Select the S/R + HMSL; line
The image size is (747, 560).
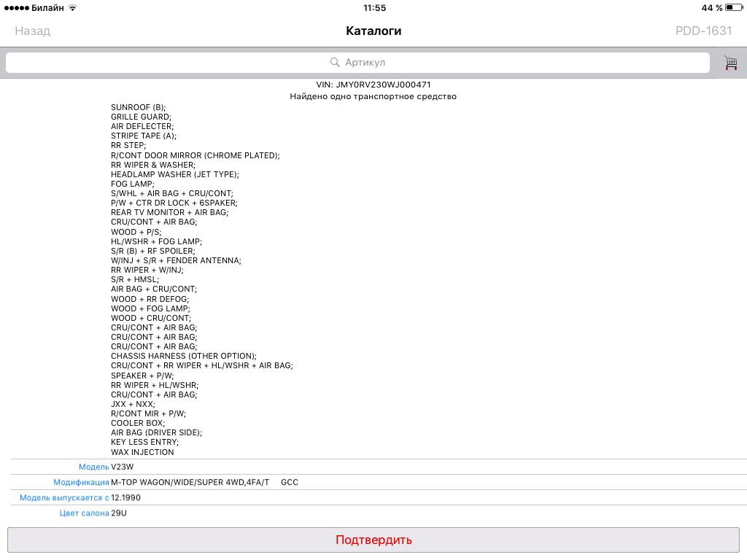[x=135, y=280]
